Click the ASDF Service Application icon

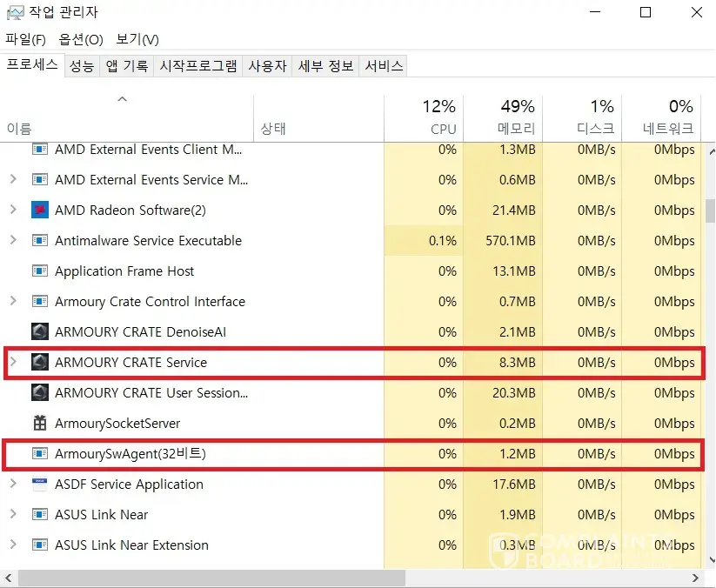pos(39,484)
